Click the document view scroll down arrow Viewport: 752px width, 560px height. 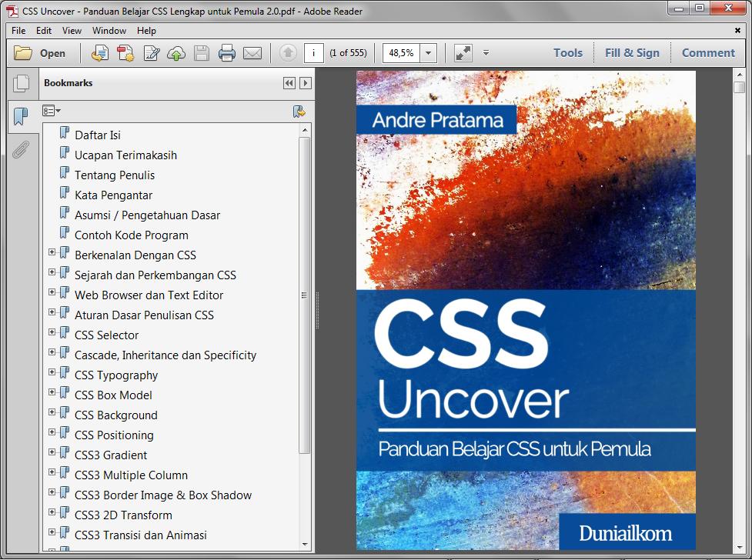739,548
